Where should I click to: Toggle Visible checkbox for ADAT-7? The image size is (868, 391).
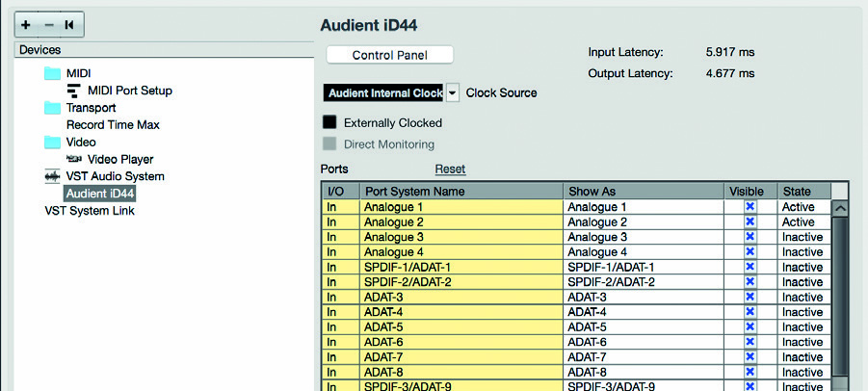(750, 356)
